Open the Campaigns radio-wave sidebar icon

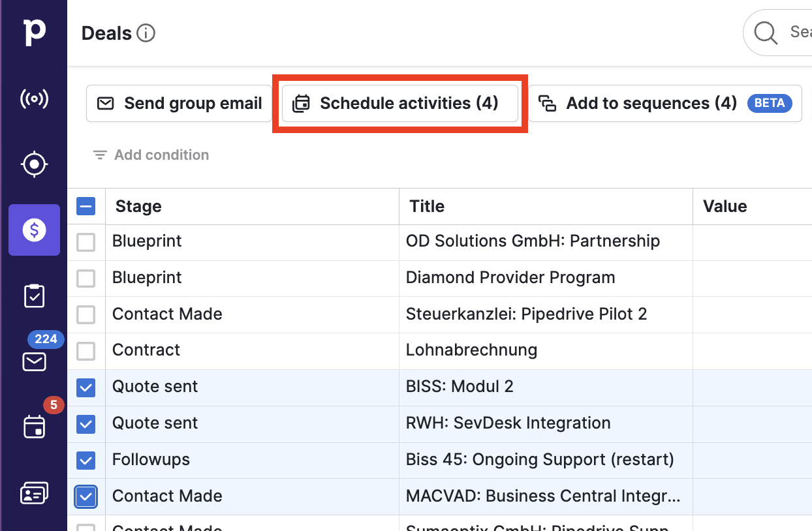tap(34, 99)
